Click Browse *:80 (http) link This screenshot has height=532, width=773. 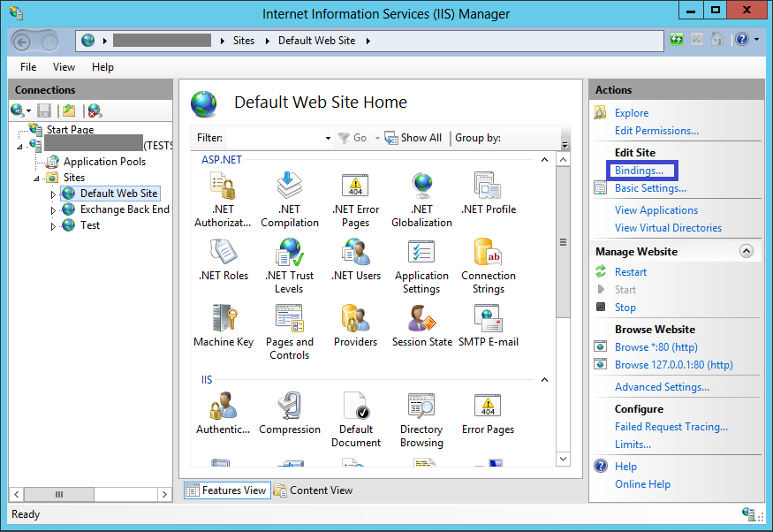click(x=656, y=347)
